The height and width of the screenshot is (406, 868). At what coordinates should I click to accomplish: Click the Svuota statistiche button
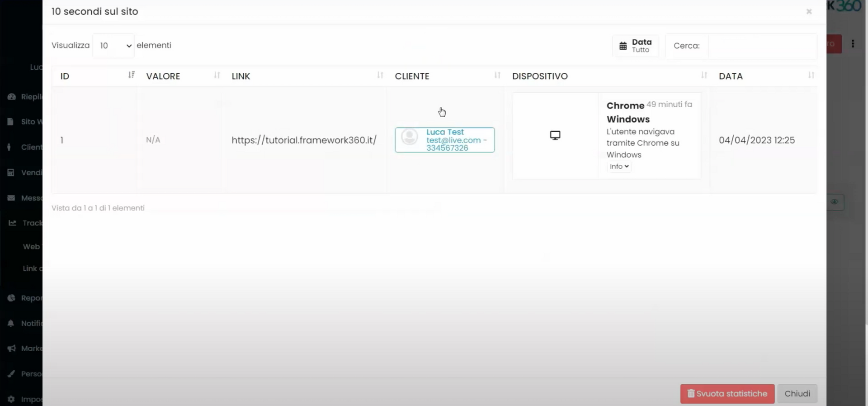(727, 393)
